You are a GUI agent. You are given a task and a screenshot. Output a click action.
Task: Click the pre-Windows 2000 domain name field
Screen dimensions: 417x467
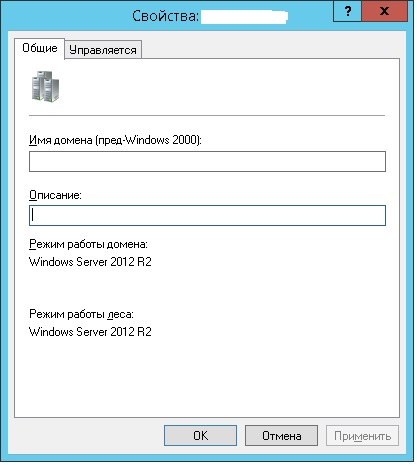[207, 162]
